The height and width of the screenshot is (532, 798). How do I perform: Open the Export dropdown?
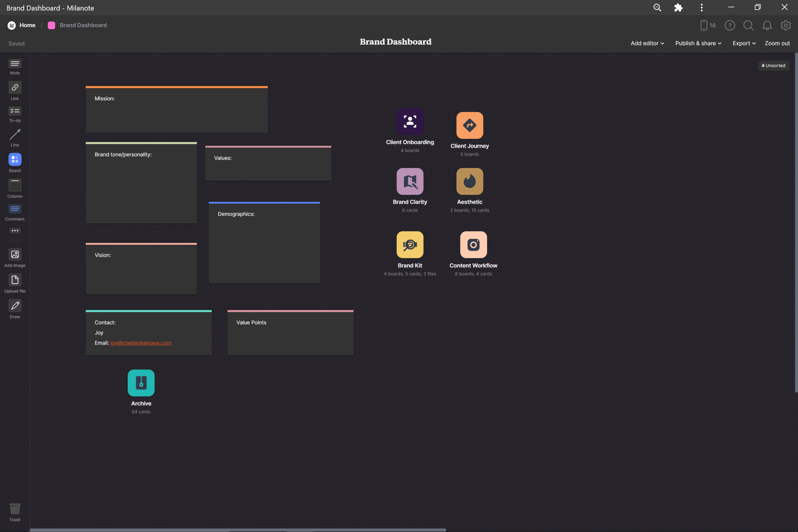(x=744, y=43)
